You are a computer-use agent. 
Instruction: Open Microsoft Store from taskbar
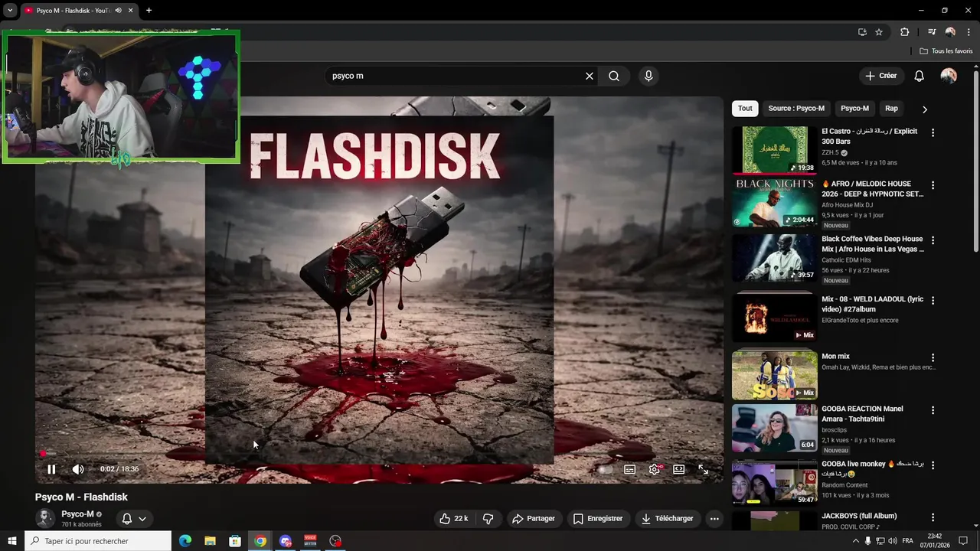(235, 541)
